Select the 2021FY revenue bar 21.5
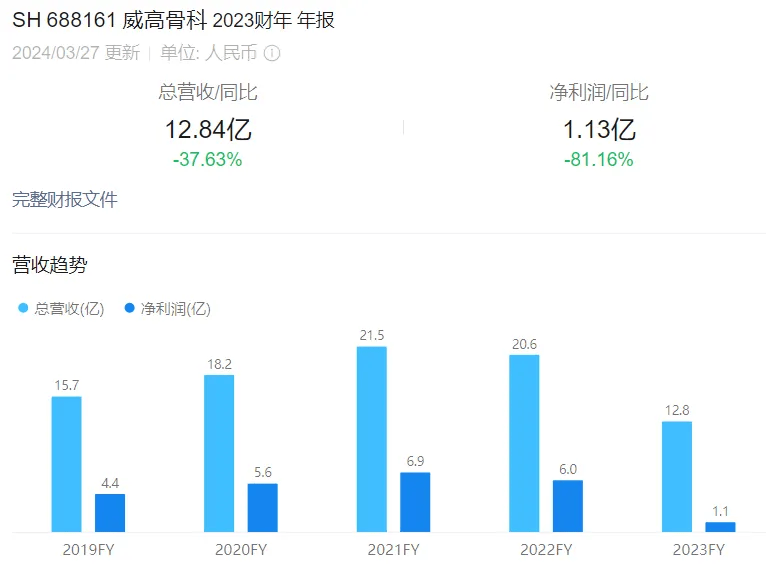 (372, 439)
